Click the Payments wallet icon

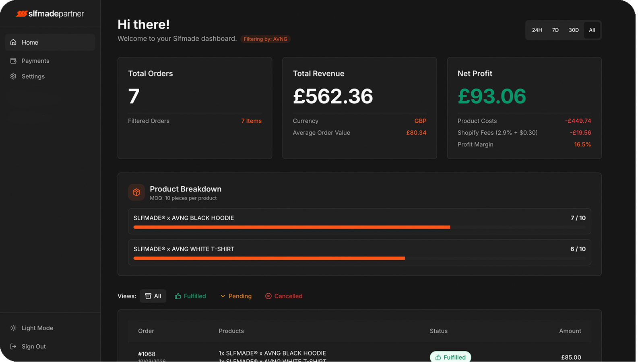click(13, 61)
